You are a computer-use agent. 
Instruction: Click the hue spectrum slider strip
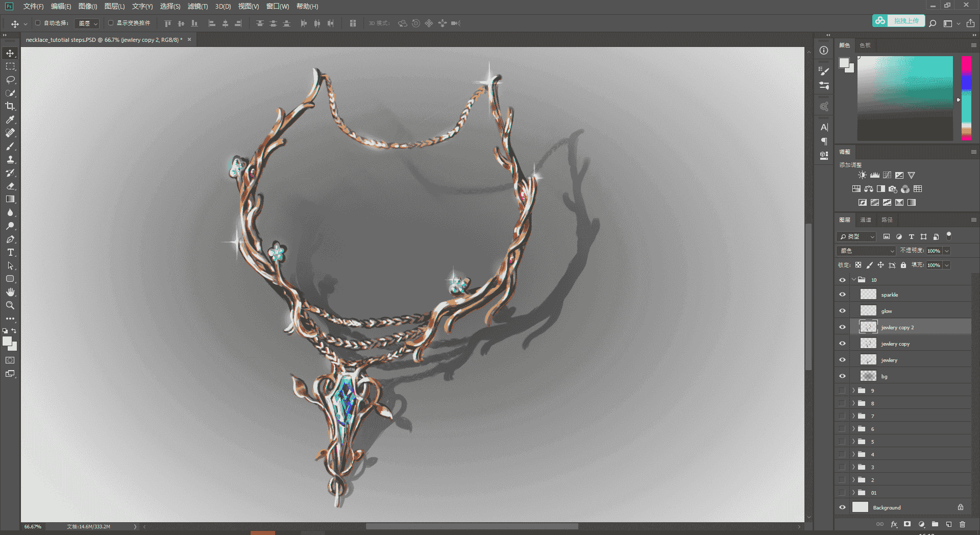pyautogui.click(x=967, y=99)
